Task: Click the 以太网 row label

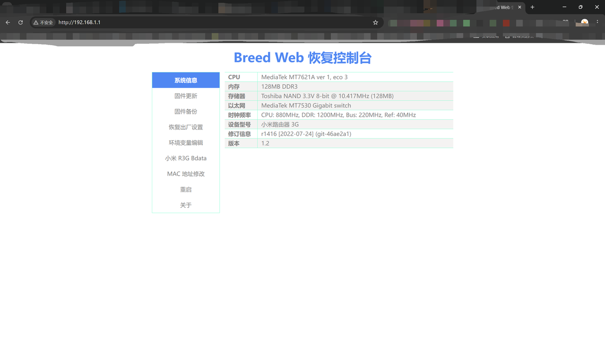Action: tap(237, 106)
